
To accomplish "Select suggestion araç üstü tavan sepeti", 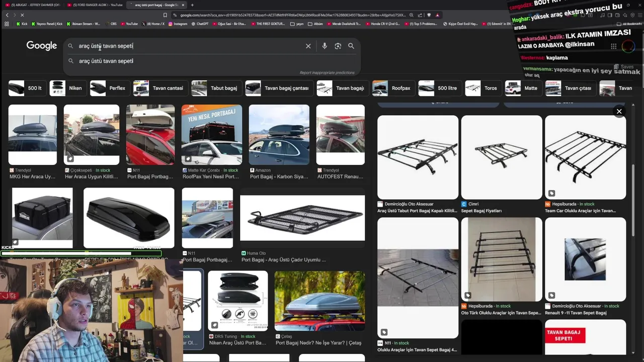I will pyautogui.click(x=106, y=61).
